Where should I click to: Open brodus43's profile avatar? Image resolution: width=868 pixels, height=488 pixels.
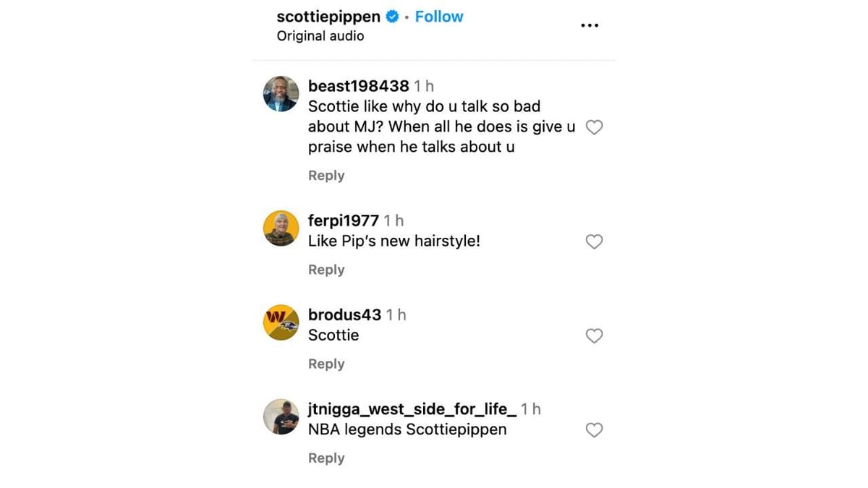tap(281, 322)
